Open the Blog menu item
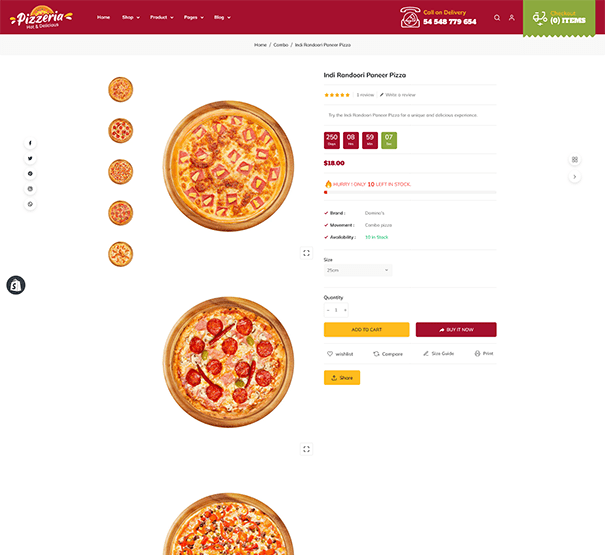This screenshot has height=555, width=605. (221, 17)
